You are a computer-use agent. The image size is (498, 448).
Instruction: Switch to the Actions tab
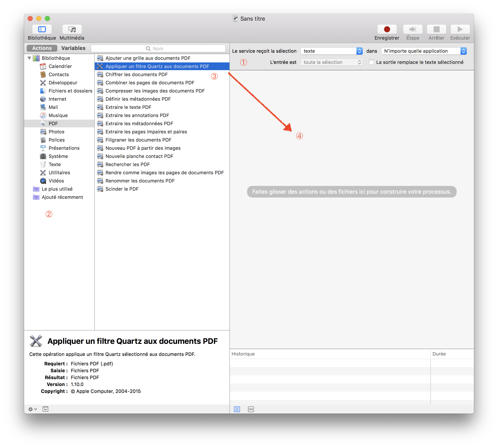42,48
